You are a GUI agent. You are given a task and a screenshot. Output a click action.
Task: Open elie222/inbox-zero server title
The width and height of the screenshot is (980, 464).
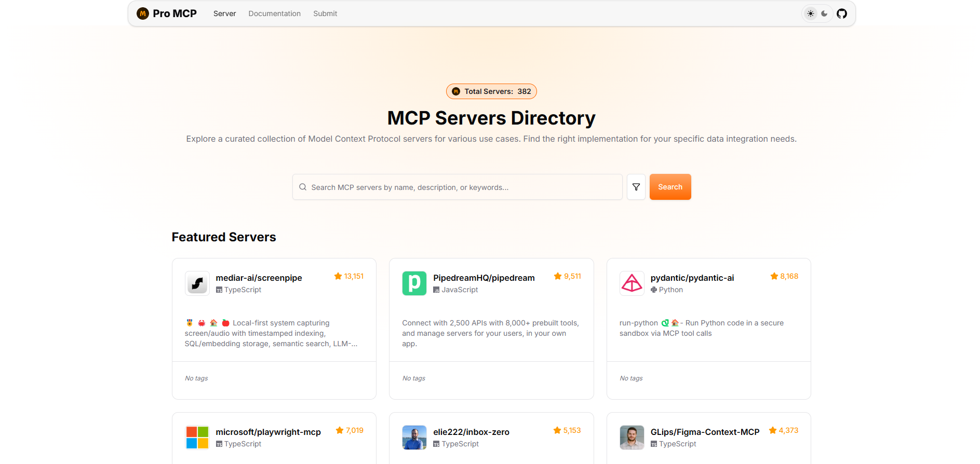point(471,432)
